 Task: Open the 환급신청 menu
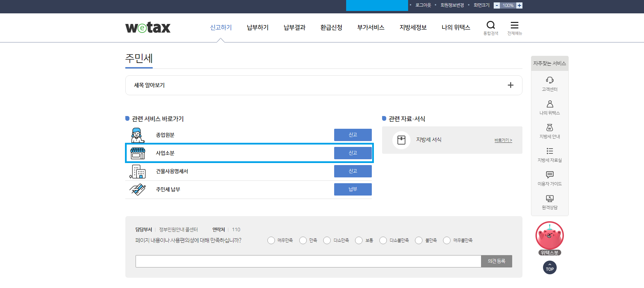(331, 27)
